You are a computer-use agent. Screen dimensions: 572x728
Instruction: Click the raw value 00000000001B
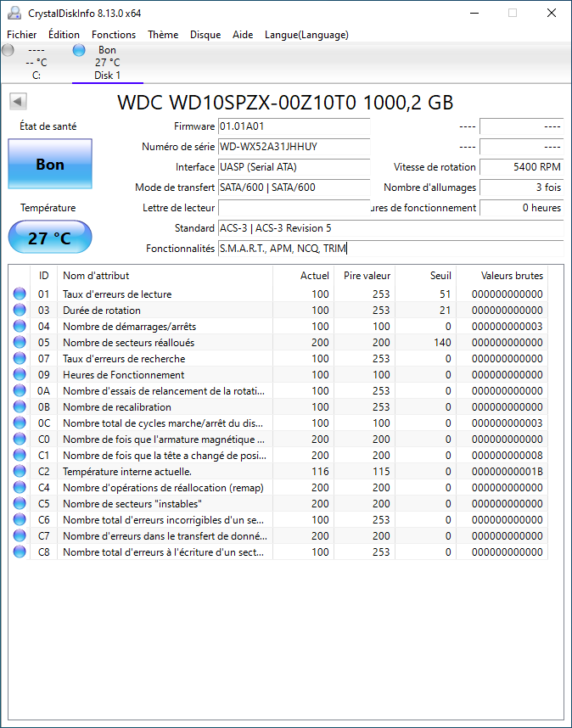click(507, 472)
